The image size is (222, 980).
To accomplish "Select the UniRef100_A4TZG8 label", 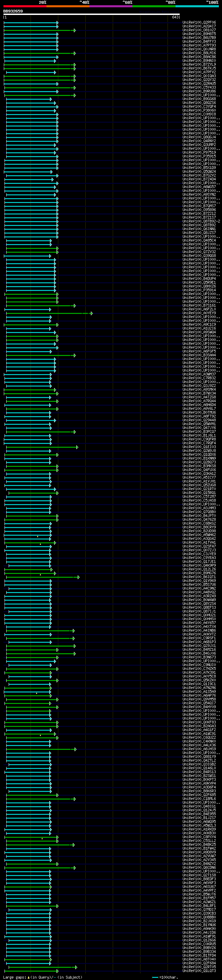I will (199, 397).
